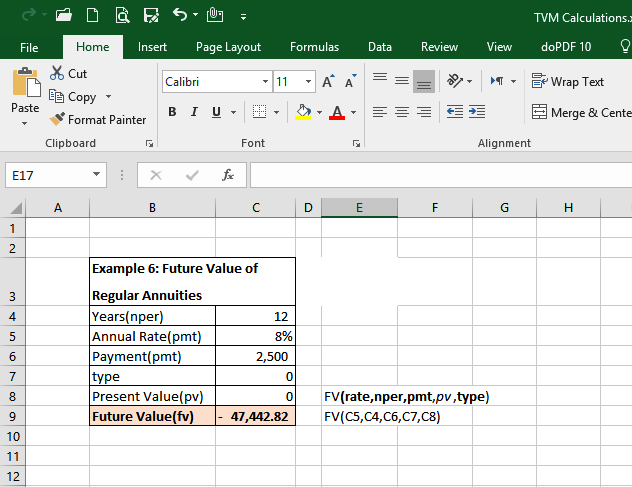This screenshot has width=632, height=487.
Task: Center text horizontally
Action: tap(402, 112)
